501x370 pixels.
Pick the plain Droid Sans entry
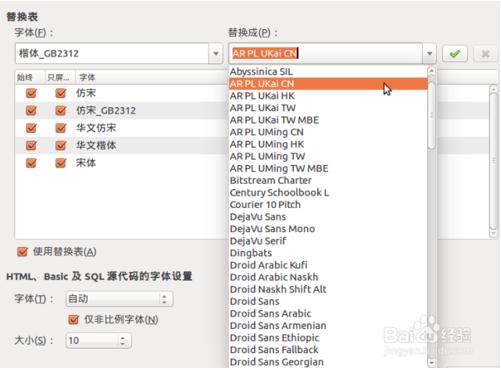[328, 301]
